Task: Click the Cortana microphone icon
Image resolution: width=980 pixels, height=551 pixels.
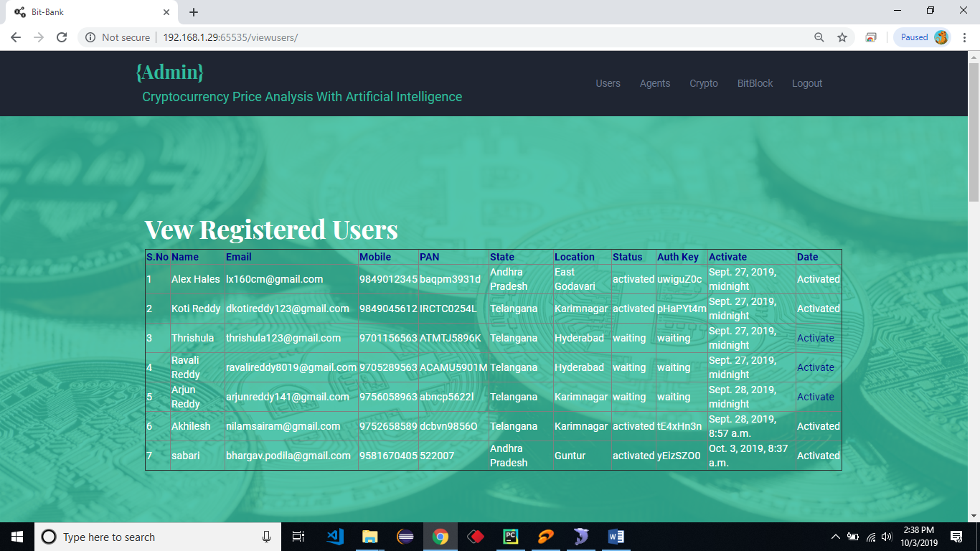Action: point(266,537)
